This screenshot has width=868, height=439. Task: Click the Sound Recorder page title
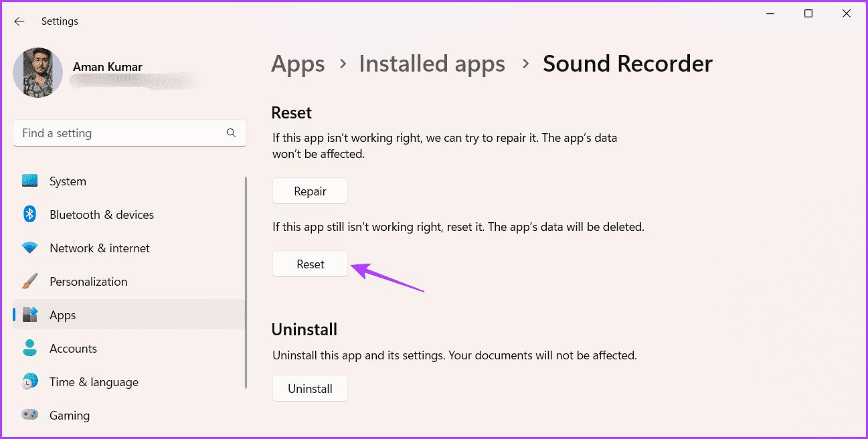pyautogui.click(x=628, y=64)
